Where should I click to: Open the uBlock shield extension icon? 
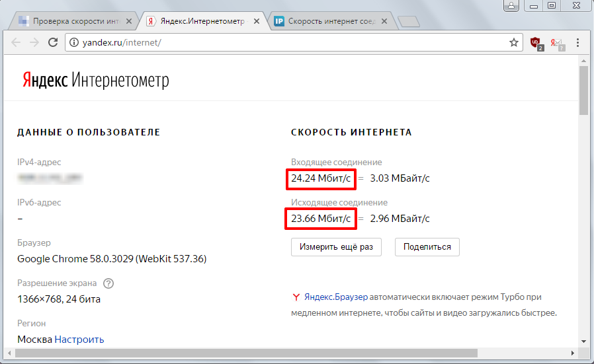tap(536, 43)
